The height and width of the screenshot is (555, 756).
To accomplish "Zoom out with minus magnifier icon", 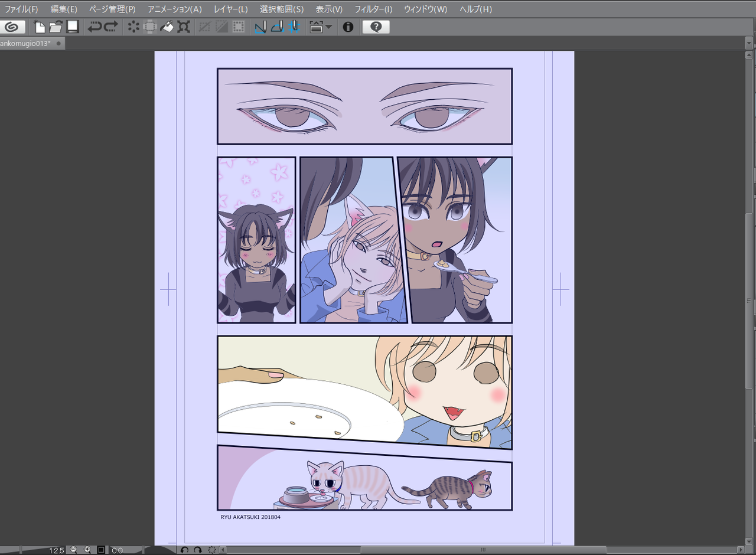I will [x=74, y=550].
